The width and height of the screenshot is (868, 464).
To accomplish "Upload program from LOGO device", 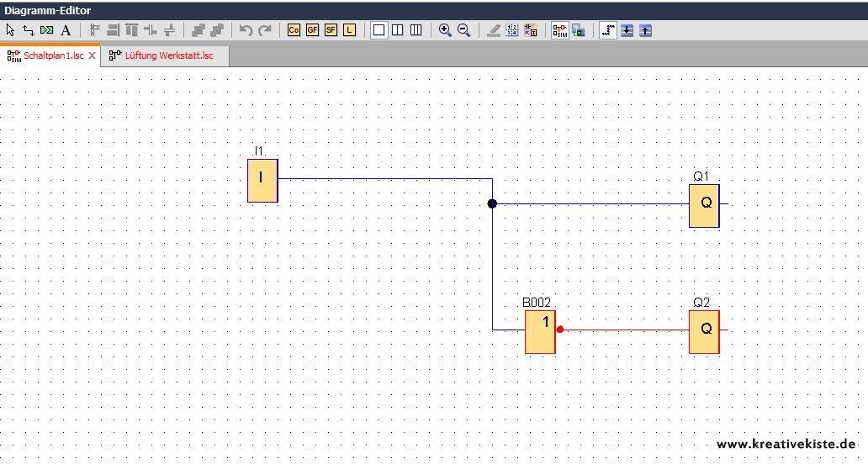I will tap(645, 30).
